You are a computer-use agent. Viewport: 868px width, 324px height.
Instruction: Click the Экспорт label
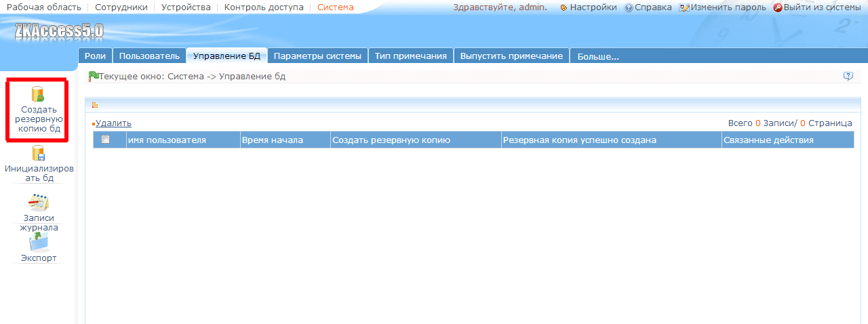[x=39, y=258]
